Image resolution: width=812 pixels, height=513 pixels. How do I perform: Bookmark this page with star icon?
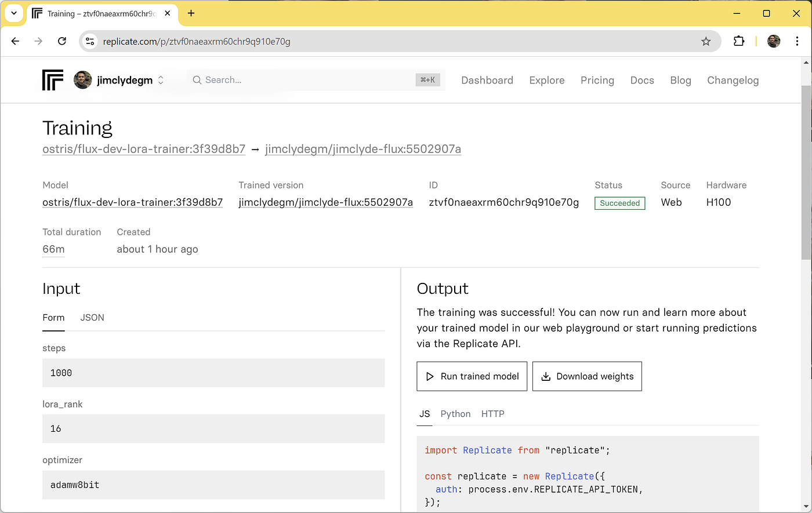706,41
